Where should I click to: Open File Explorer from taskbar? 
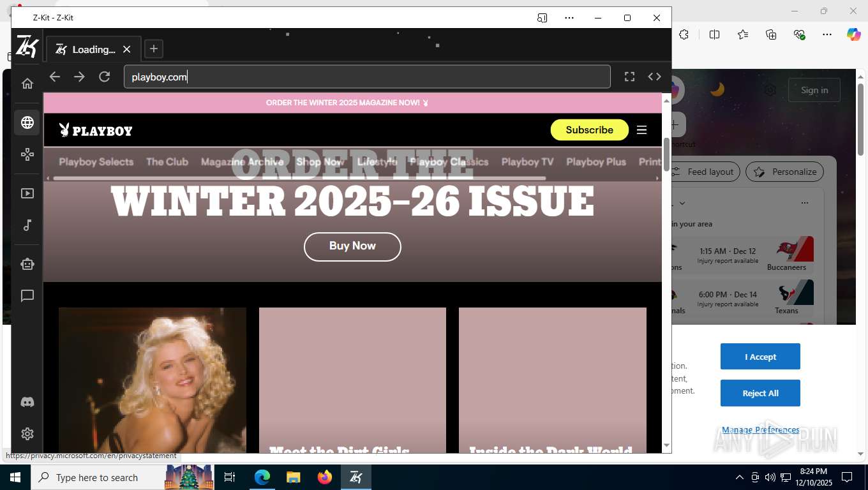(293, 477)
